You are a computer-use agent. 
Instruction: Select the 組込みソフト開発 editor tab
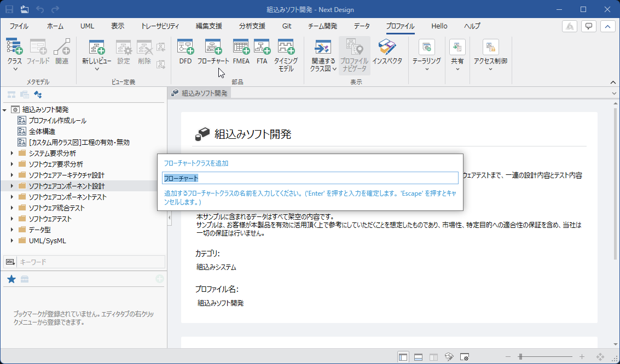199,93
